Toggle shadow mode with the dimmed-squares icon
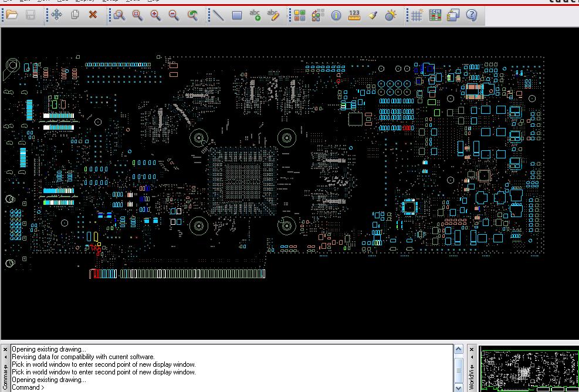The image size is (579, 392). tap(317, 15)
